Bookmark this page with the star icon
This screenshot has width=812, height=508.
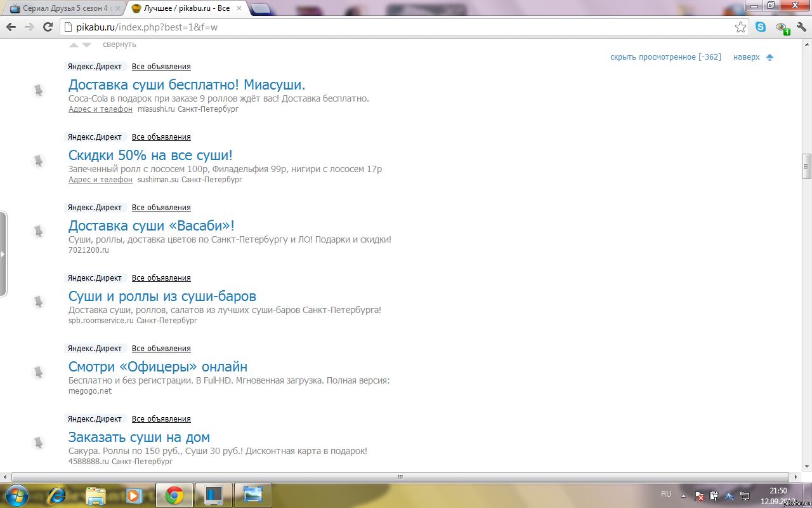point(740,27)
